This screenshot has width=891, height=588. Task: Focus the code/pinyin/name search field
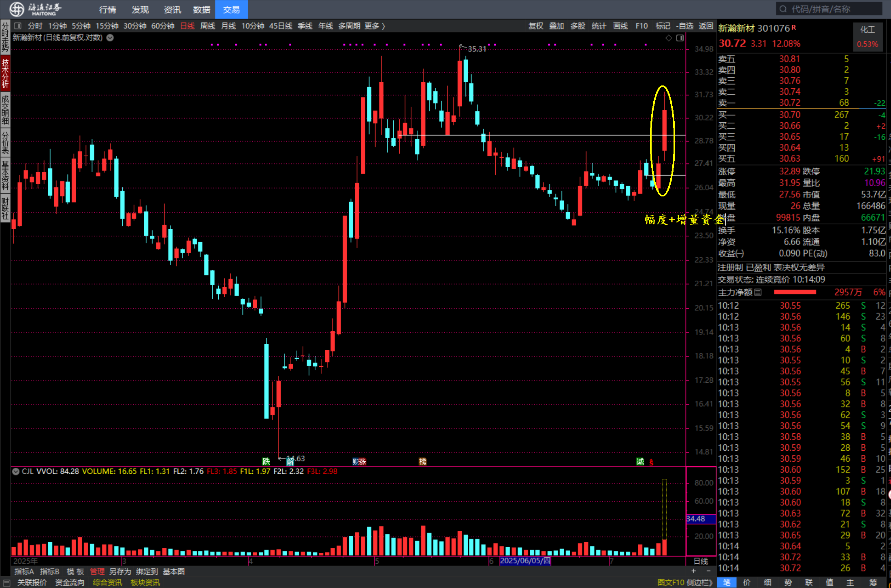tap(829, 9)
